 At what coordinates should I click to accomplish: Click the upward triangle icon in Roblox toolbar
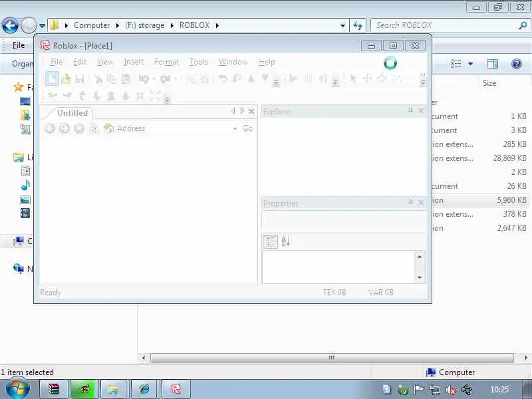(x=251, y=78)
